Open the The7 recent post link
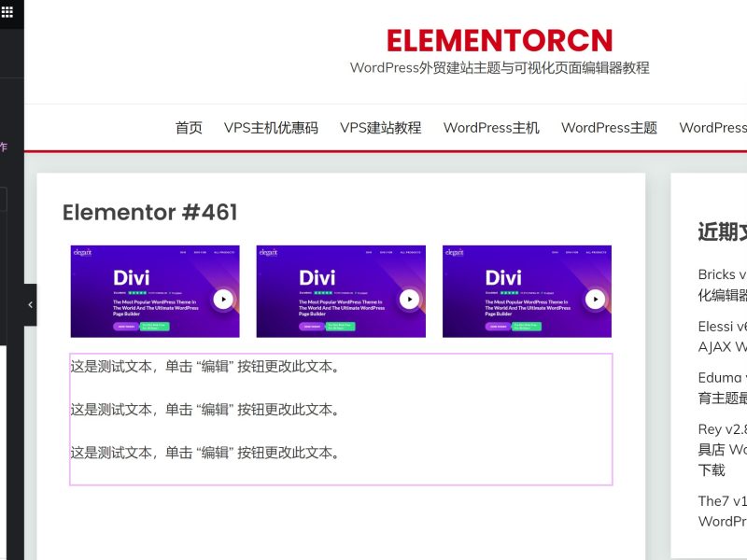This screenshot has height=560, width=747. pos(722,511)
